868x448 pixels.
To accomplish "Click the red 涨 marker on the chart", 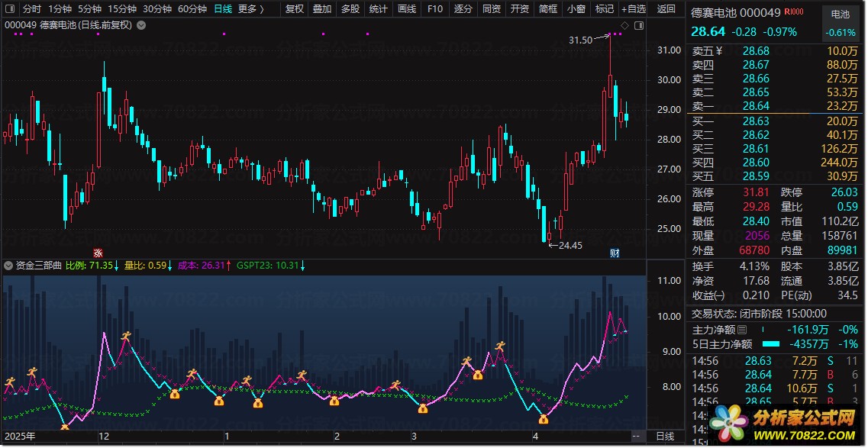I will click(x=98, y=253).
